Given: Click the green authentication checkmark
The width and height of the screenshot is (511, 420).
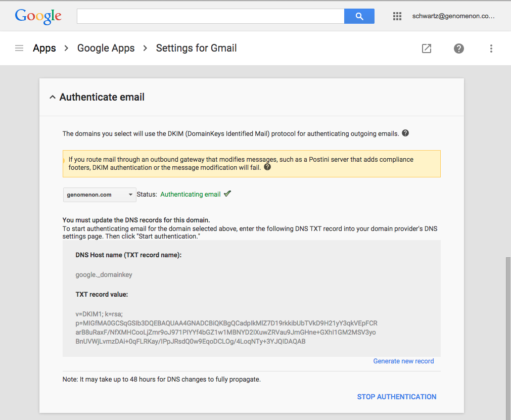Looking at the screenshot, I should pos(227,194).
